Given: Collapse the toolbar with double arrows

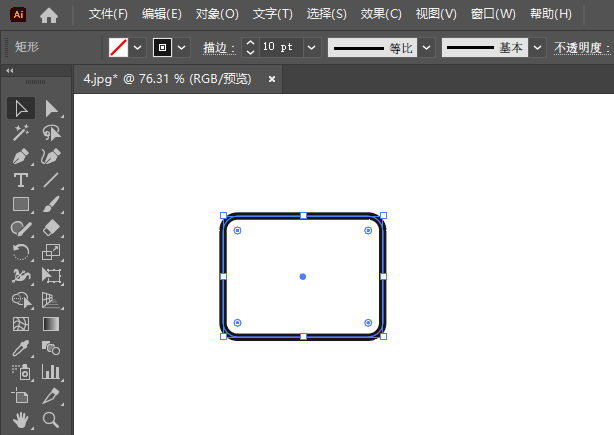Looking at the screenshot, I should [x=10, y=70].
